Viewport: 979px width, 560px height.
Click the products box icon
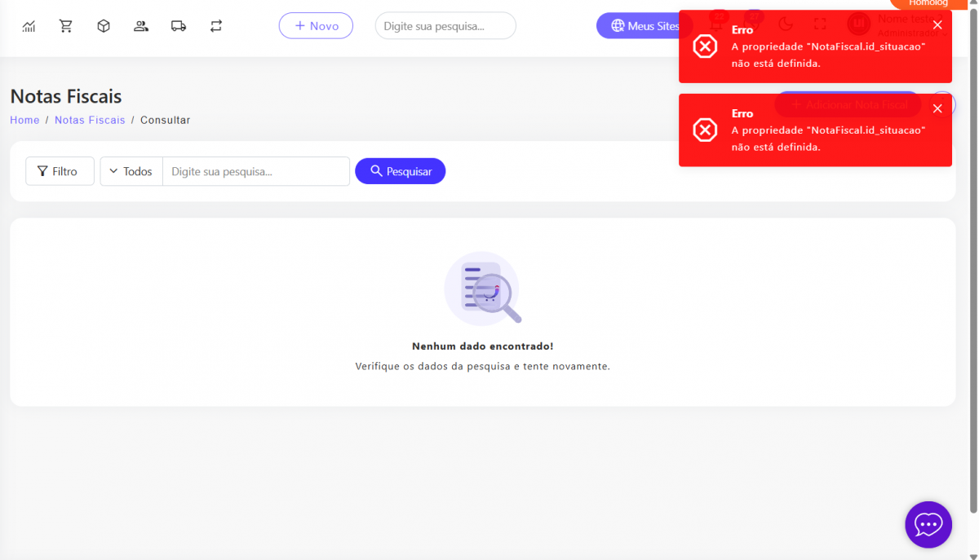[104, 26]
